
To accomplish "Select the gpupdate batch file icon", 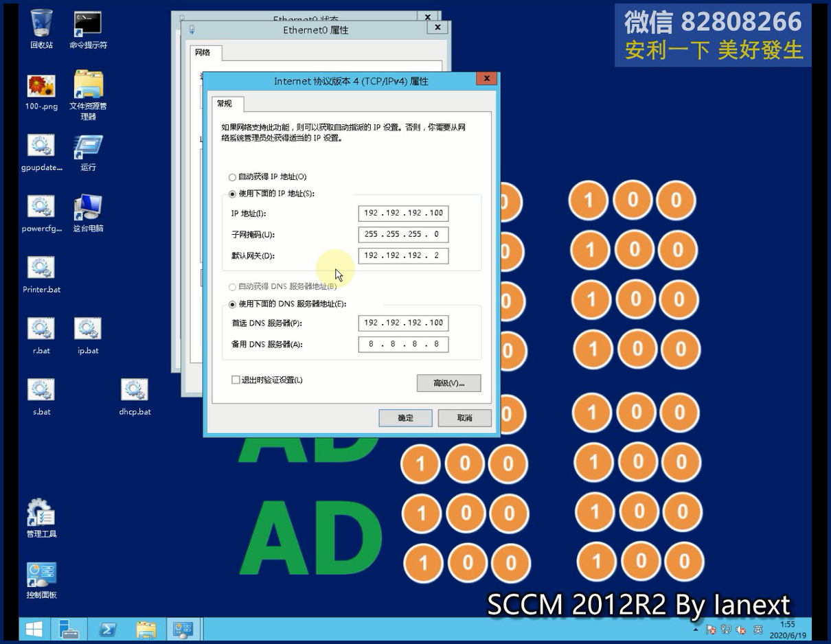I will (x=41, y=152).
